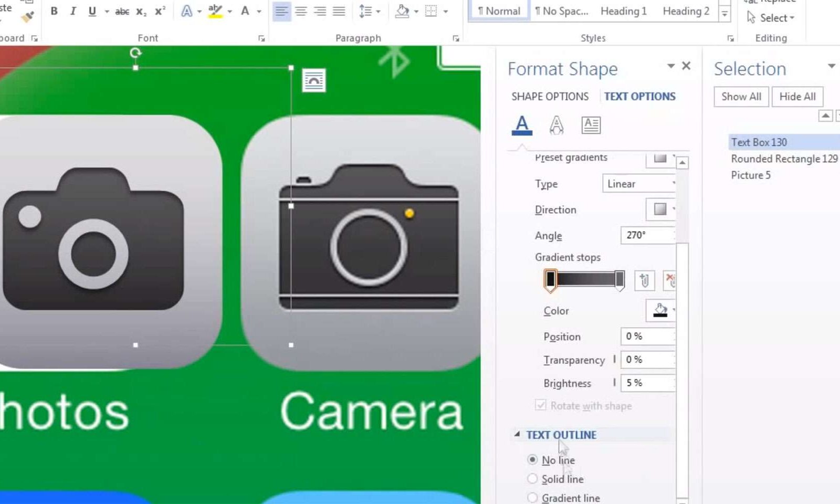Expand the Styles gallery more button
This screenshot has width=840, height=504.
pos(724,14)
